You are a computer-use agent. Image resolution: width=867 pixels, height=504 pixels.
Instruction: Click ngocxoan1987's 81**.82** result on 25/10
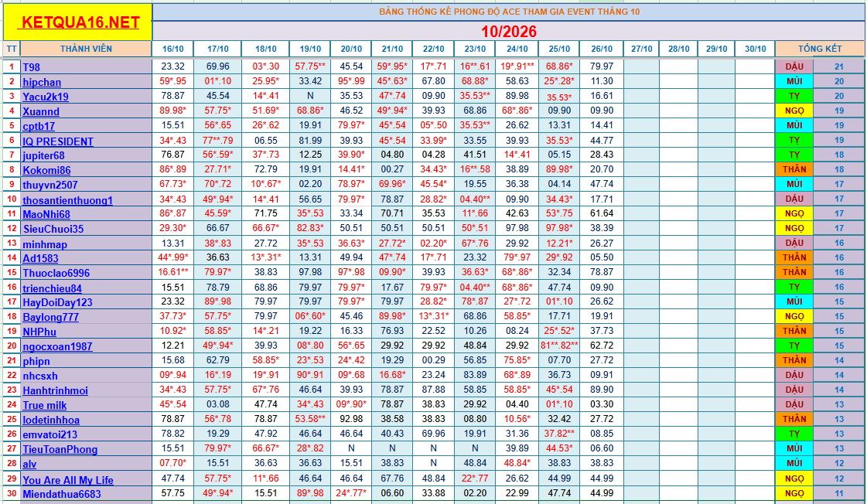[559, 346]
